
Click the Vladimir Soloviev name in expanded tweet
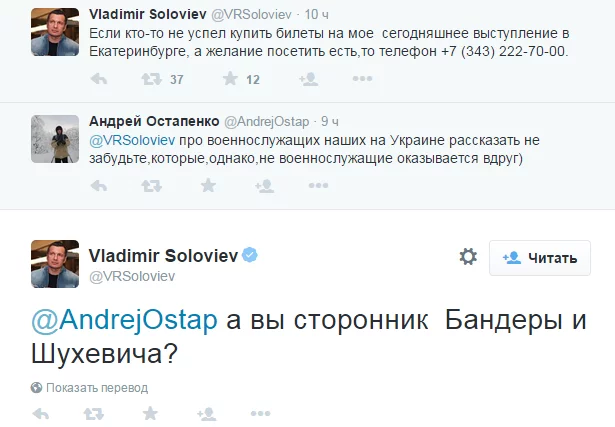pos(164,255)
